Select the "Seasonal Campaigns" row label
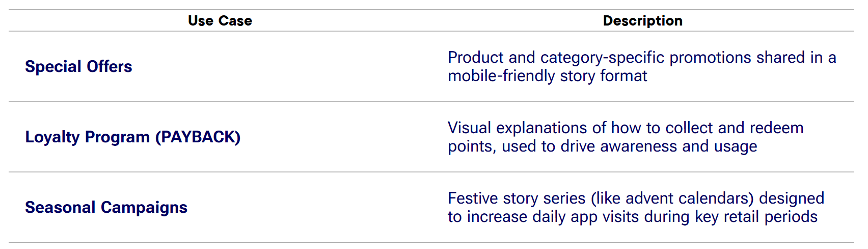Screen dimensions: 868x249 tap(106, 208)
